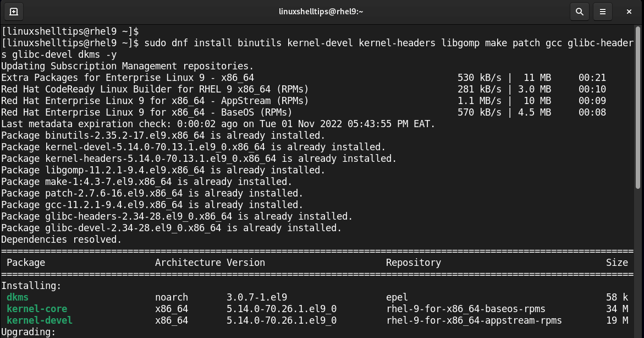The width and height of the screenshot is (644, 338).
Task: Click the Architecture column header
Action: click(188, 263)
